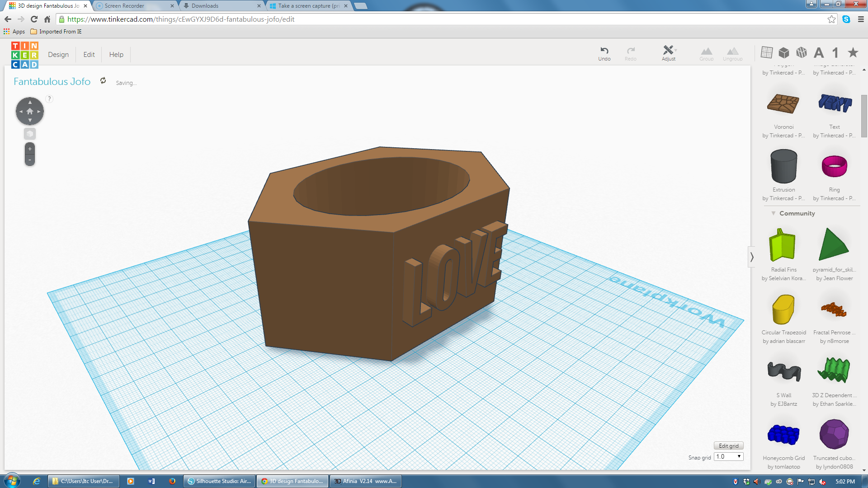Click the navigation help question mark
The image size is (868, 488).
pyautogui.click(x=49, y=99)
